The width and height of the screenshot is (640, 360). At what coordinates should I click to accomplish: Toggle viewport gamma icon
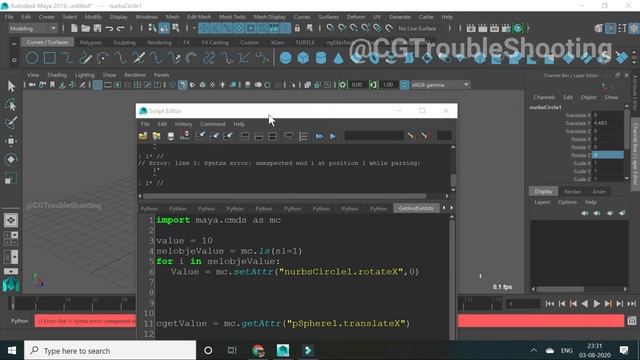pos(373,85)
